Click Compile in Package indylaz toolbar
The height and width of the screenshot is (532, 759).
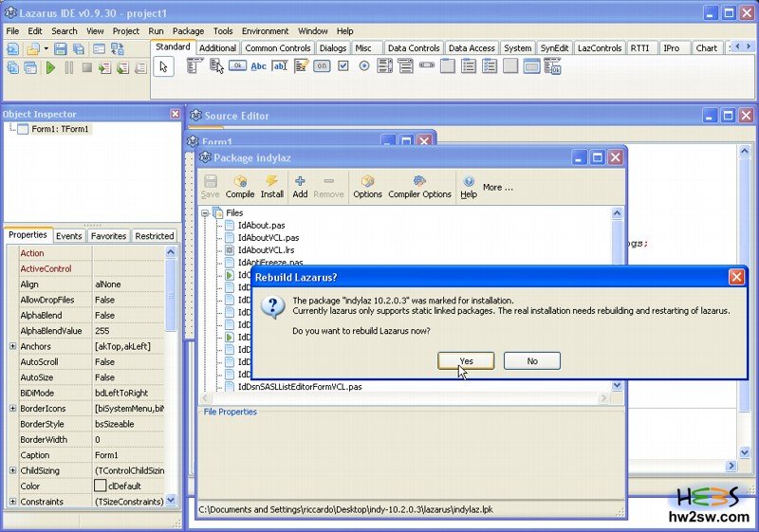240,187
